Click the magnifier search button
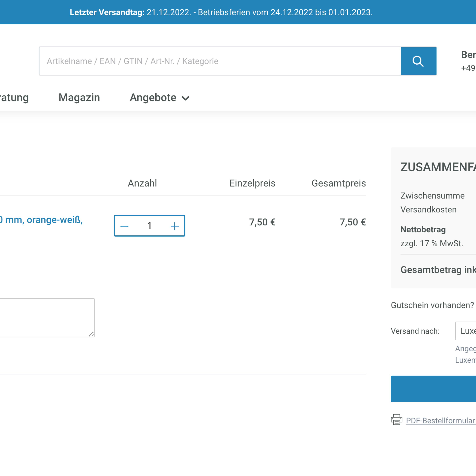Image resolution: width=476 pixels, height=476 pixels. point(418,61)
